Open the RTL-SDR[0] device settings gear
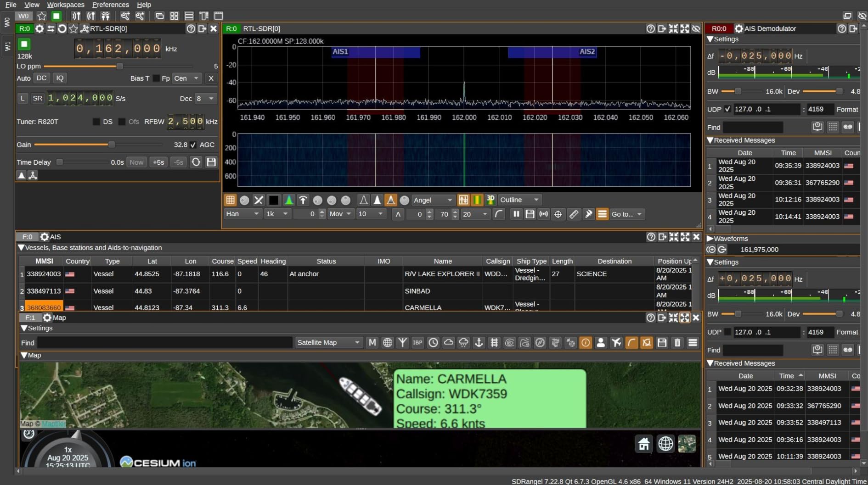 tap(39, 28)
